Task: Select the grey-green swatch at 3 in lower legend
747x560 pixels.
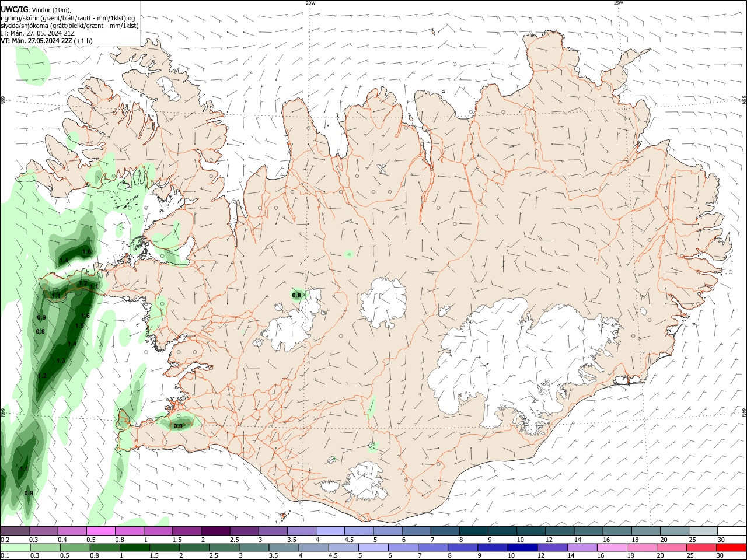Action: [253, 547]
